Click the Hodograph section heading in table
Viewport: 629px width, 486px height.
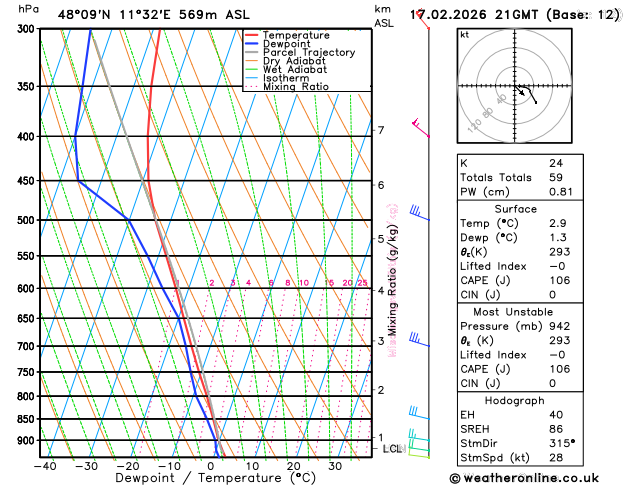click(x=514, y=401)
